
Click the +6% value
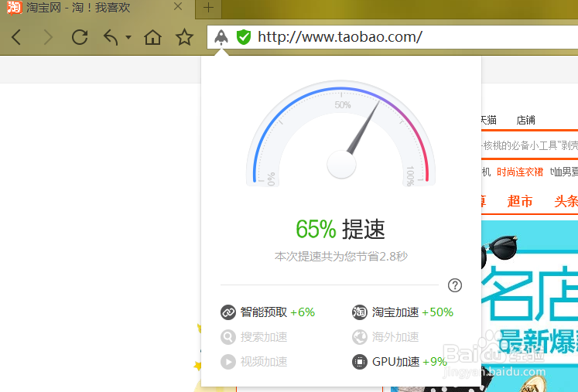[x=303, y=312]
